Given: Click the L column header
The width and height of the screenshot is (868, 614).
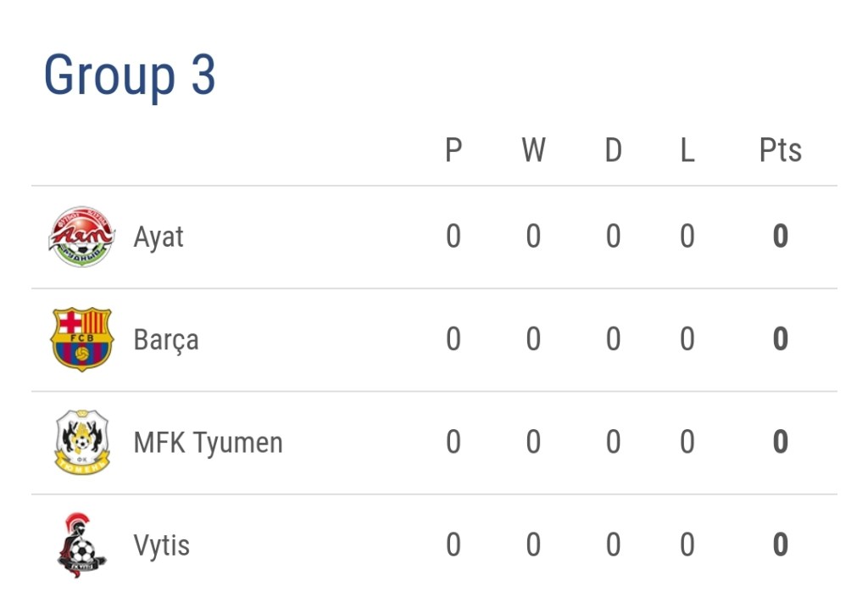Looking at the screenshot, I should click(x=687, y=150).
